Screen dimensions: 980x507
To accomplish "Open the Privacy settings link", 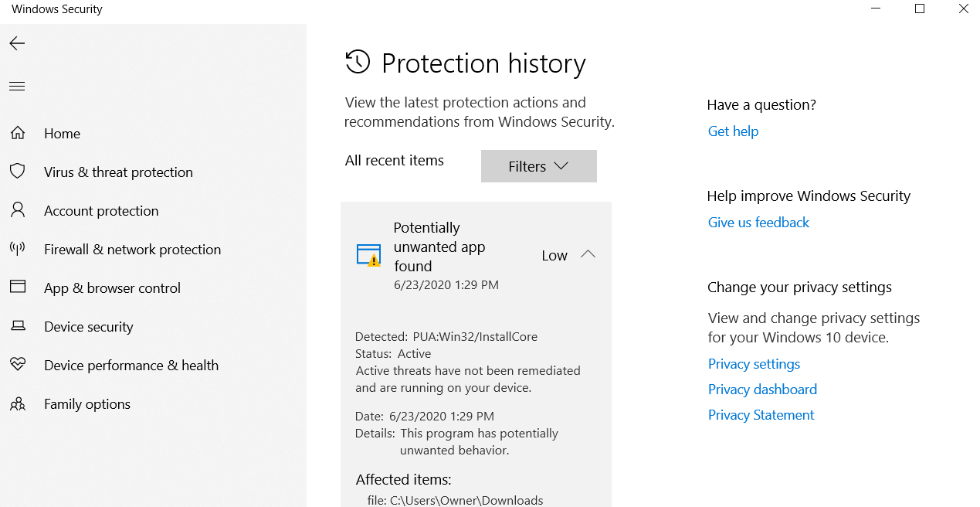I will [x=754, y=364].
